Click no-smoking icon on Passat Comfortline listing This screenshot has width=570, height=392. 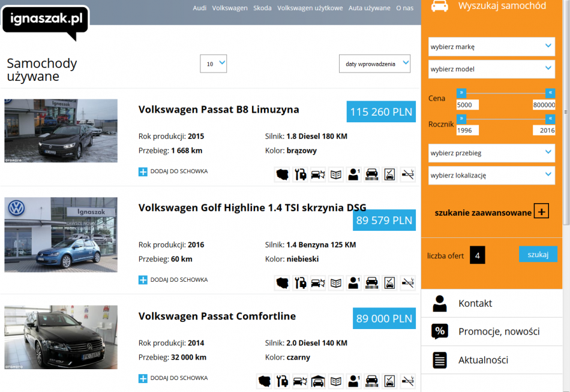point(408,381)
